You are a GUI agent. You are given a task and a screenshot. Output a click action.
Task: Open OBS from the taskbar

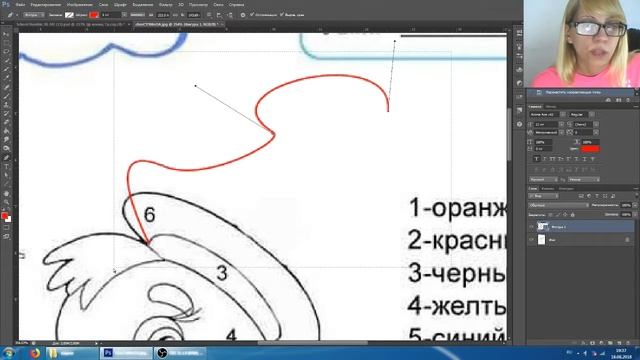pyautogui.click(x=180, y=353)
